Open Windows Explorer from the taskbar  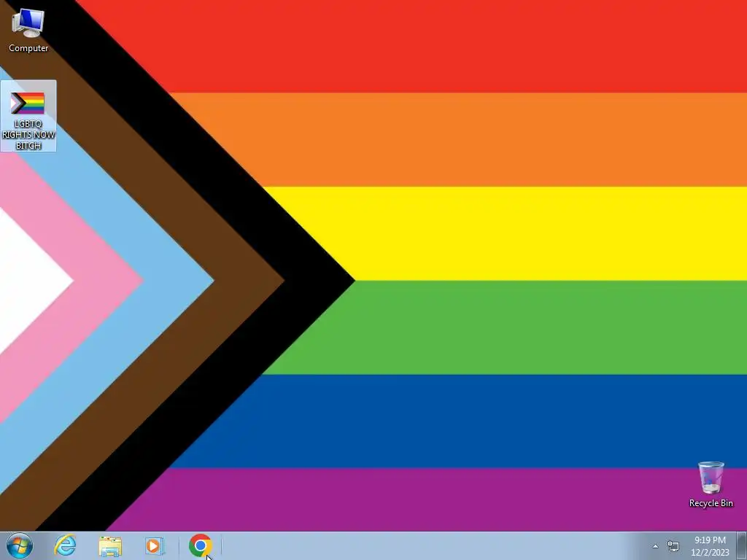coord(110,545)
